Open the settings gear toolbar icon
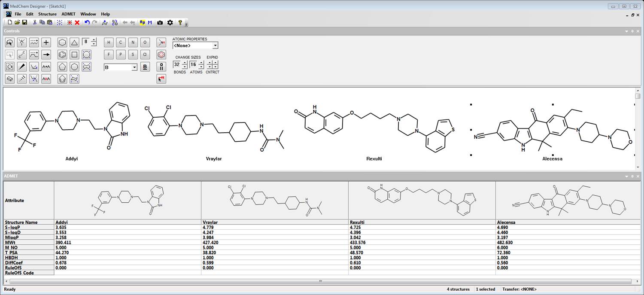Viewport: 644px width, 295px height. [x=170, y=22]
